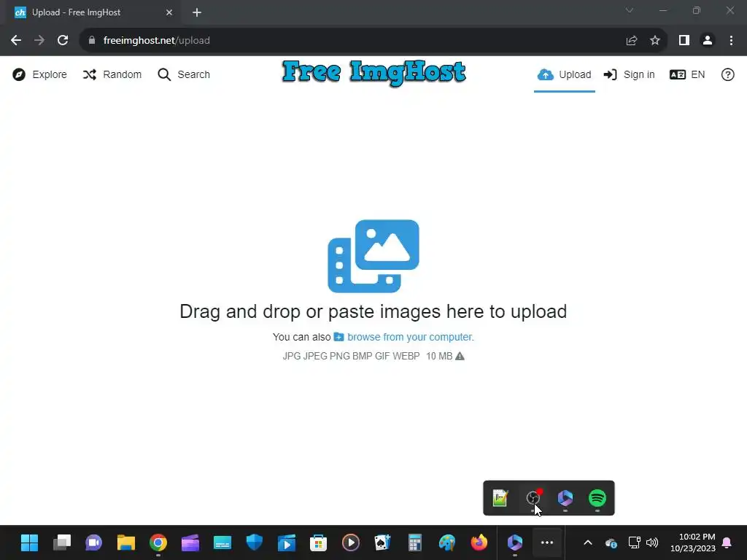Viewport: 747px width, 560px height.
Task: Open the tab search dropdown arrow
Action: [x=630, y=10]
